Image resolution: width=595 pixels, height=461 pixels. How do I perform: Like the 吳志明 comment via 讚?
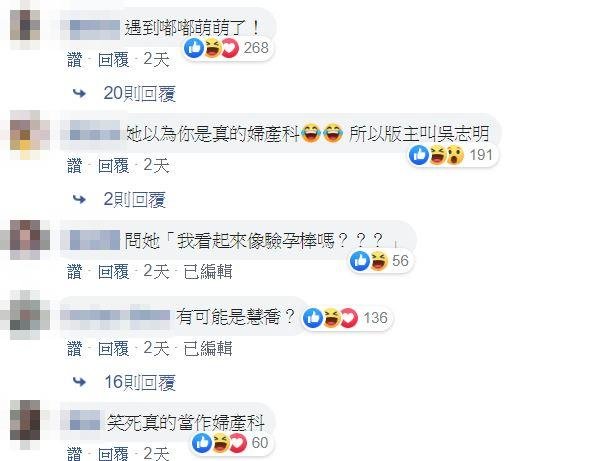pyautogui.click(x=74, y=166)
